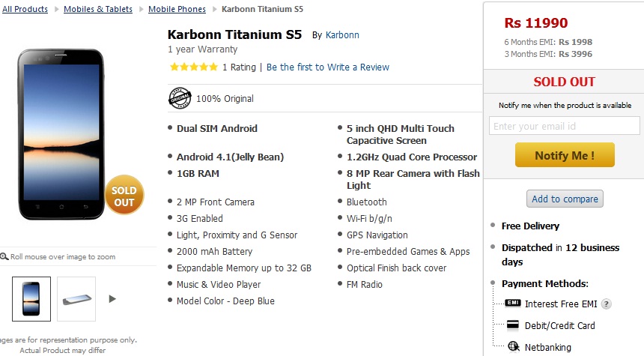Open the Mobile Phones breadcrumb link
Image resolution: width=644 pixels, height=356 pixels.
point(177,9)
